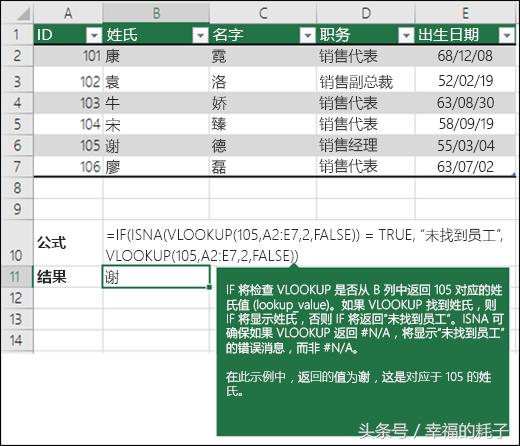Screen dimensions: 520x446
Task: Select birth date 58/09/19
Action: 465,124
